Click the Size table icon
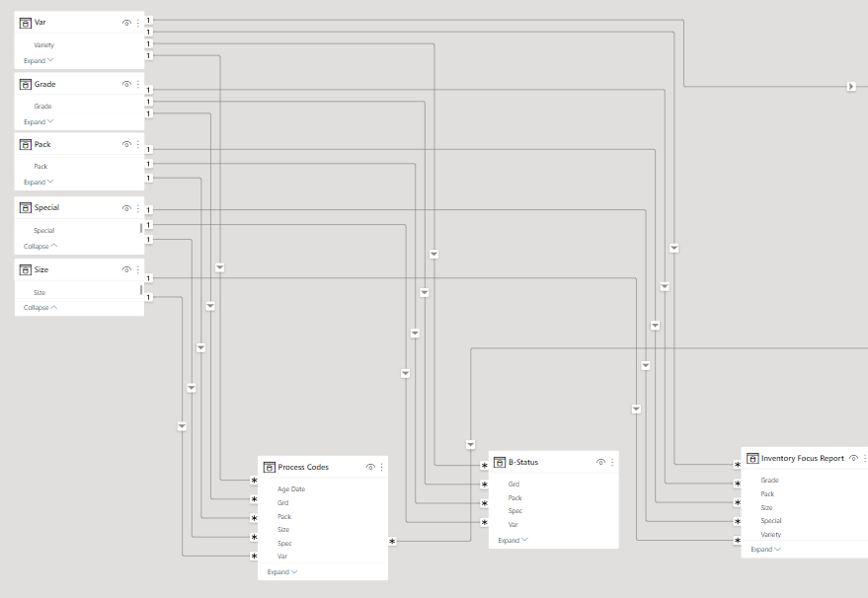Image resolution: width=868 pixels, height=598 pixels. pos(25,269)
